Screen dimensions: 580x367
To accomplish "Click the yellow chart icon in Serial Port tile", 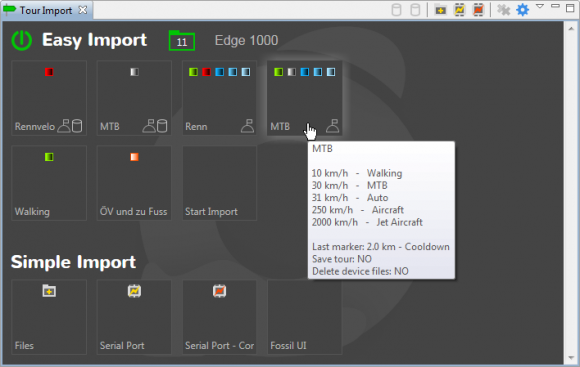I will [134, 291].
